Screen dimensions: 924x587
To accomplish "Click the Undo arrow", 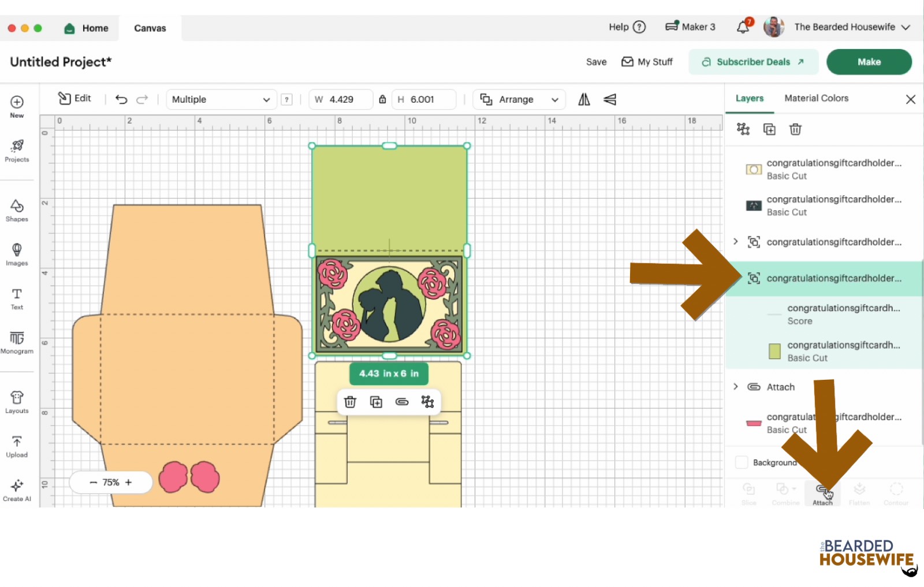I will [121, 99].
